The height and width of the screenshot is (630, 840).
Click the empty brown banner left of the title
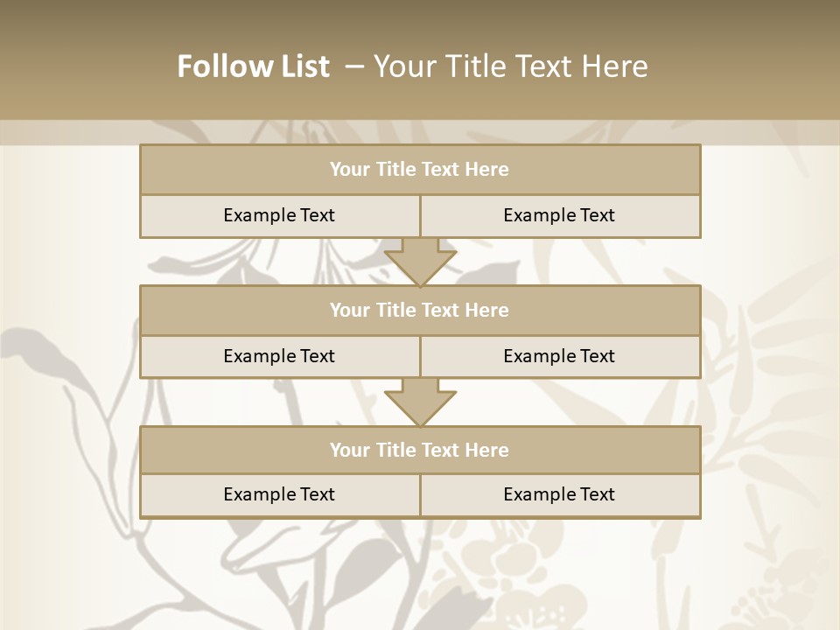click(79, 61)
